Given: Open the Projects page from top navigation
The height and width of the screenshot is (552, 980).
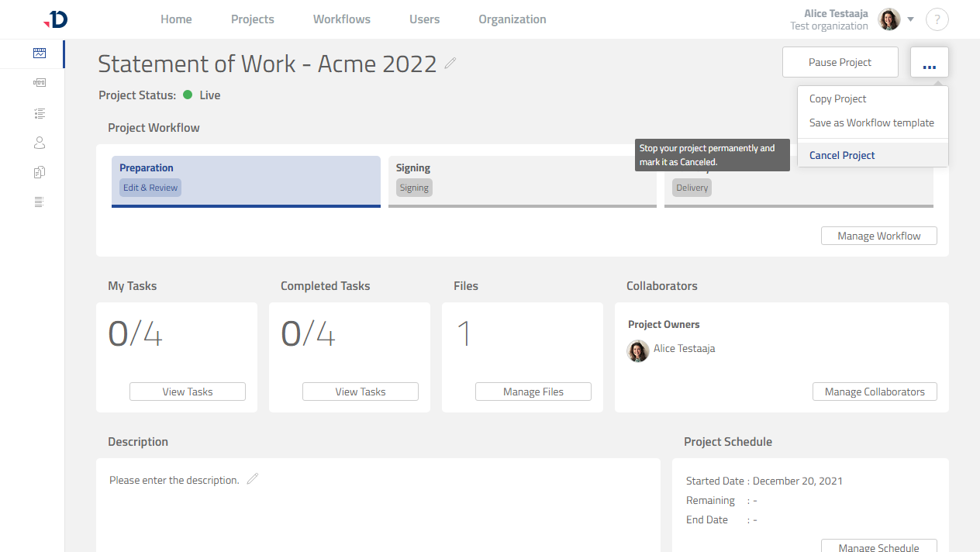Looking at the screenshot, I should [x=252, y=19].
